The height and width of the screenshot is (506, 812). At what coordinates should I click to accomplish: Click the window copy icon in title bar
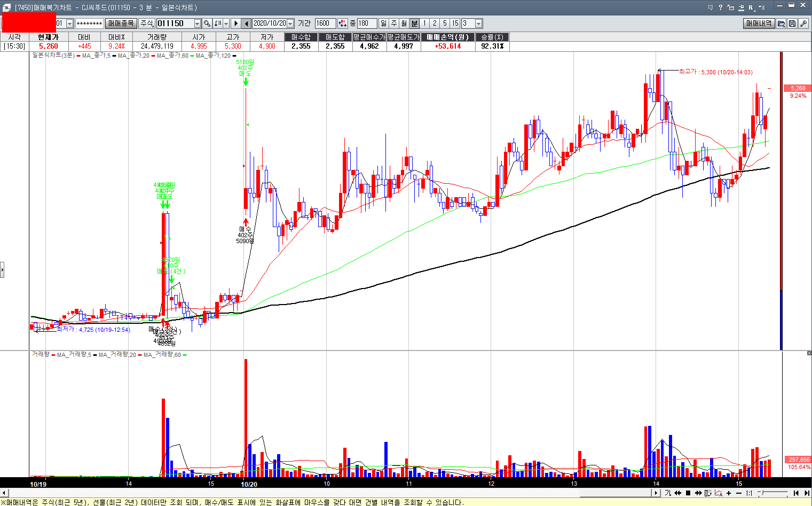tap(731, 7)
